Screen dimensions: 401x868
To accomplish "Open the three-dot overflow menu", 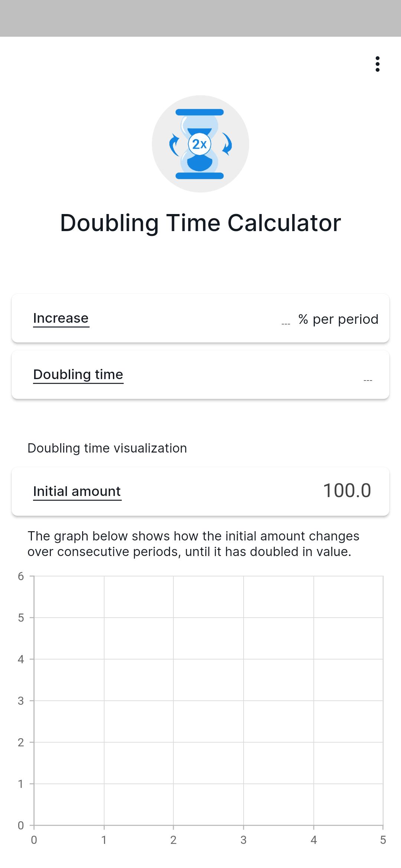I will pos(377,64).
